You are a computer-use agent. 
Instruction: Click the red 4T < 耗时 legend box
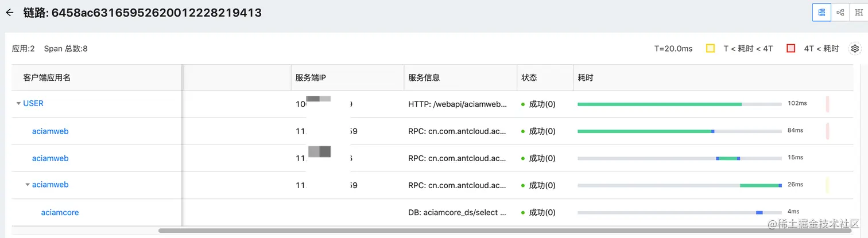coord(790,49)
